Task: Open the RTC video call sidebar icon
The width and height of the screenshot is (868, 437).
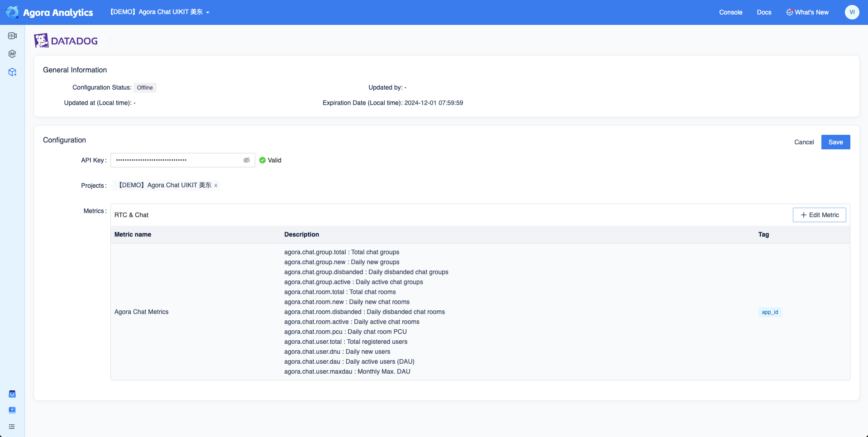Action: coord(12,36)
